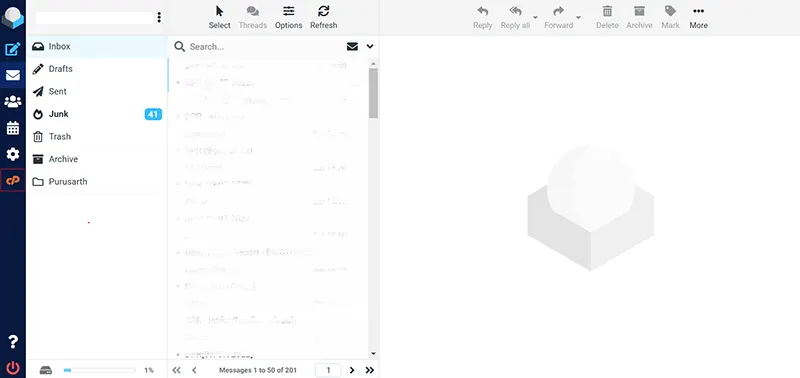This screenshot has height=378, width=800.
Task: Archive the selected message
Action: coord(639,18)
